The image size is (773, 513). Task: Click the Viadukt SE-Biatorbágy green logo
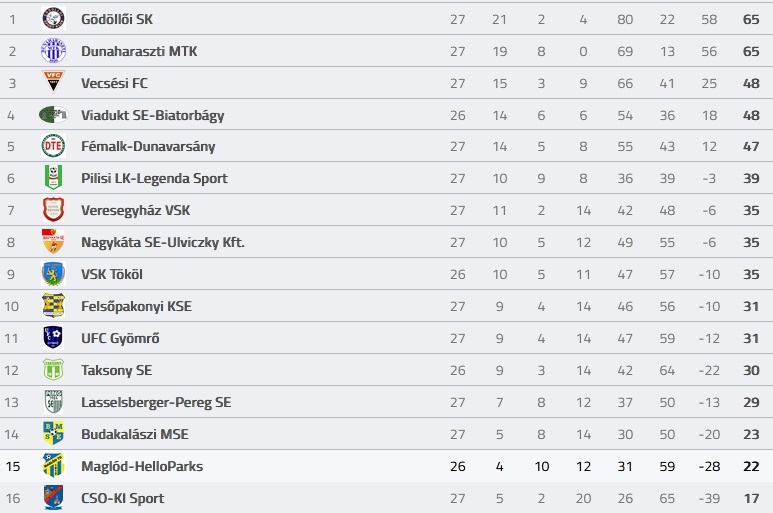tap(53, 115)
